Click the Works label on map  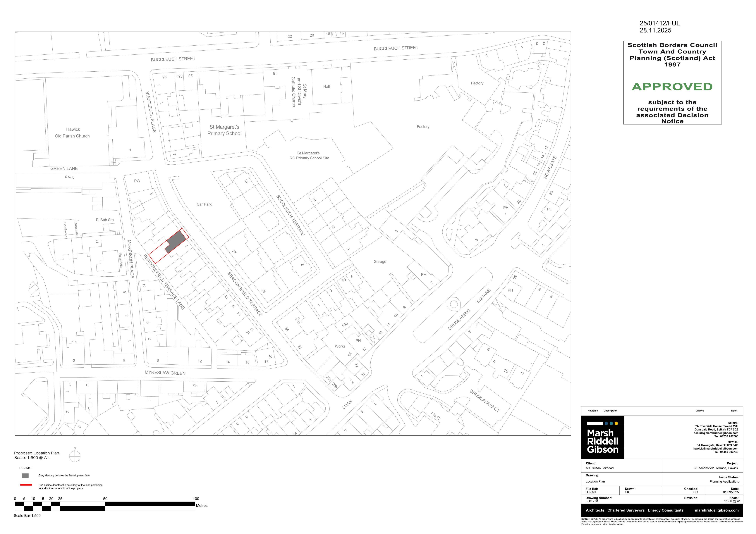pyautogui.click(x=340, y=346)
